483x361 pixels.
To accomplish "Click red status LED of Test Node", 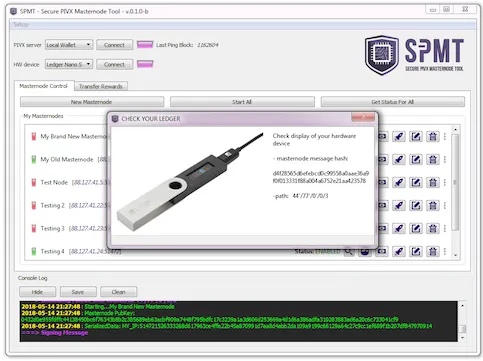I will [34, 182].
